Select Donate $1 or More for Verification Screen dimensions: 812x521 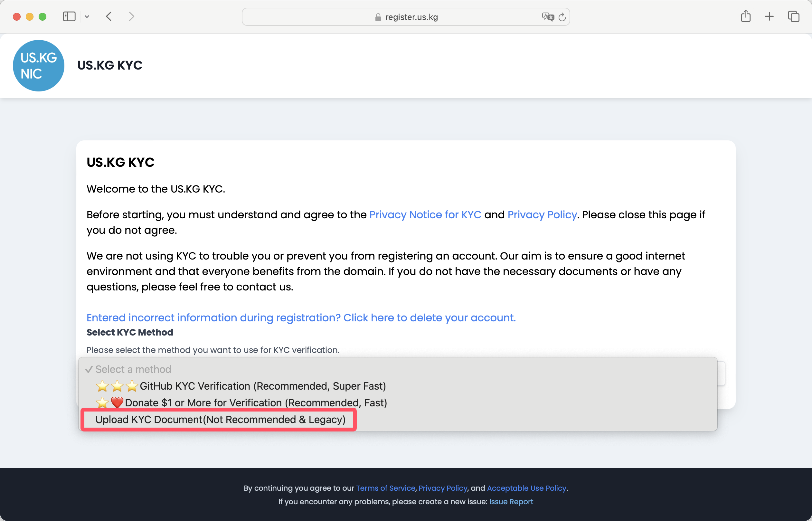click(x=398, y=403)
